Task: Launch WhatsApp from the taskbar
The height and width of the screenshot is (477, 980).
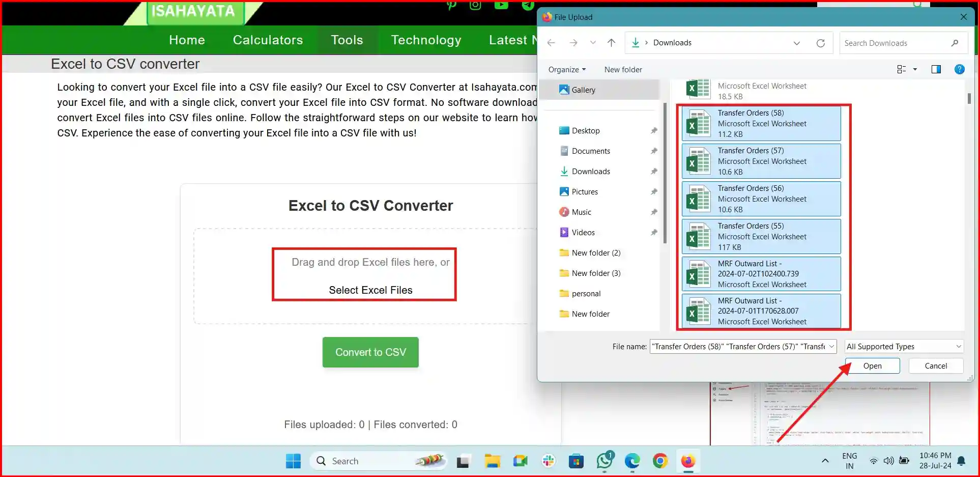Action: (x=604, y=461)
